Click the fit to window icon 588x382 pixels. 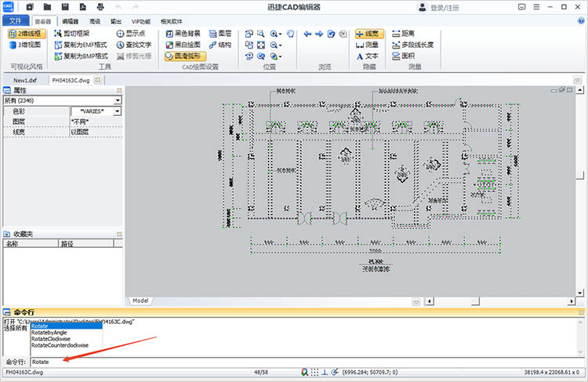260,45
